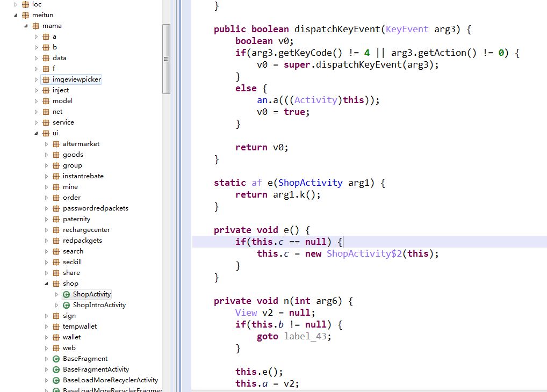This screenshot has height=392, width=547.
Task: Expand the mine package node
Action: (46, 187)
